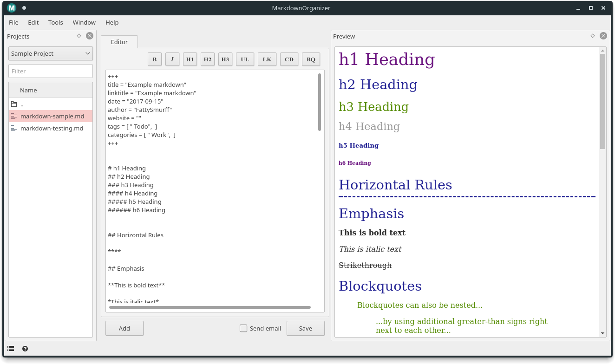This screenshot has height=364, width=615.
Task: Click Add to create a new file
Action: (124, 328)
